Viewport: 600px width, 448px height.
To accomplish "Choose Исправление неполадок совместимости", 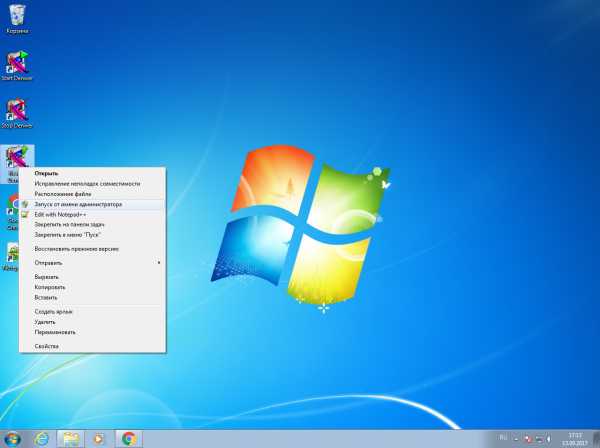I will (x=93, y=184).
